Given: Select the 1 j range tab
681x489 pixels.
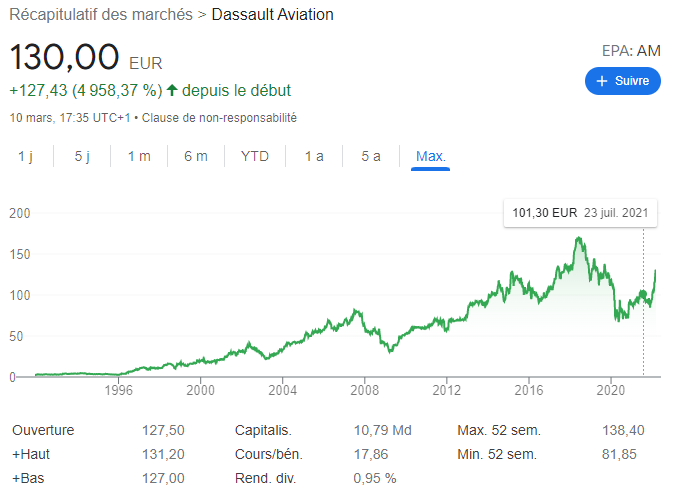Looking at the screenshot, I should click(25, 156).
